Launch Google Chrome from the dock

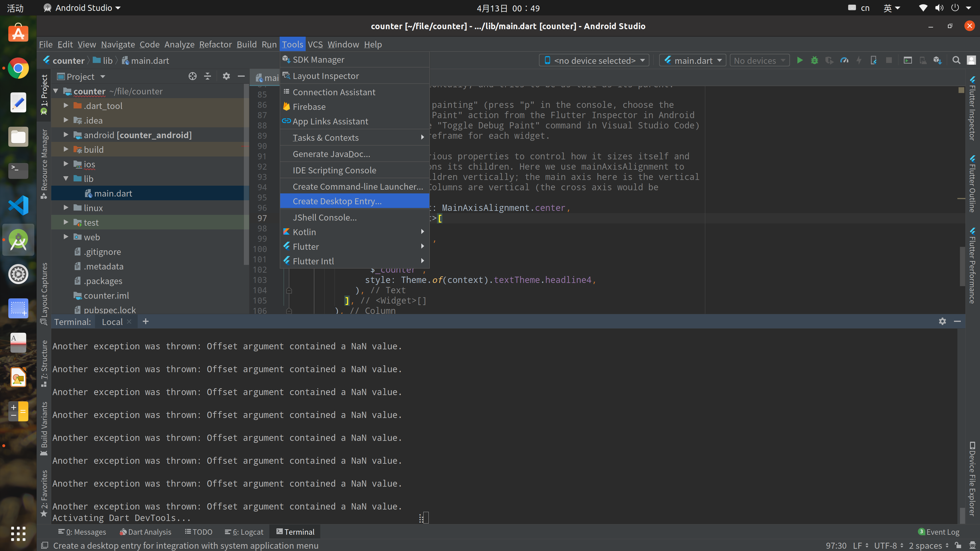click(18, 68)
